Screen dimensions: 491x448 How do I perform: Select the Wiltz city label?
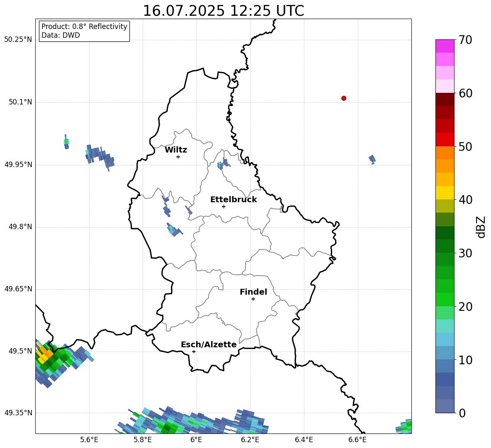(x=176, y=150)
